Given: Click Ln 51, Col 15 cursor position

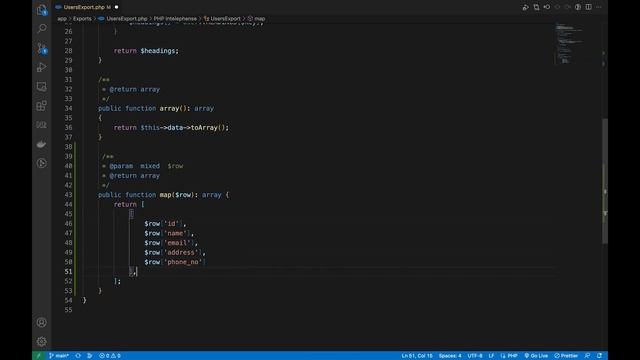Looking at the screenshot, I should coord(417,356).
